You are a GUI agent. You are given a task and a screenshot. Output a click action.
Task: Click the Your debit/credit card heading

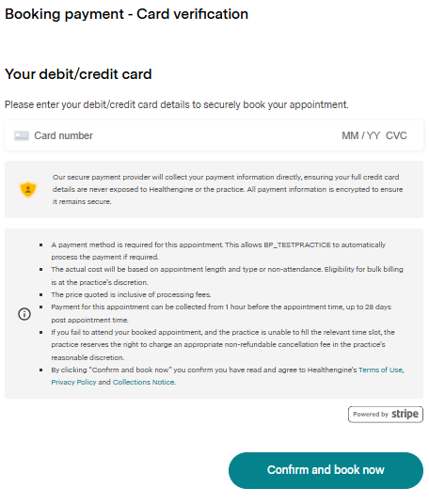[78, 74]
